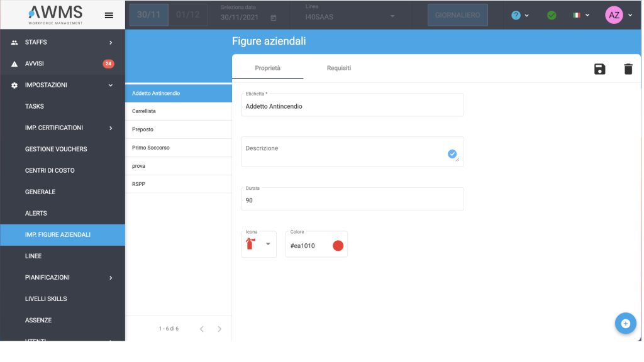Click the blue plus add button
Viewport: 644px width, 362px height.
pyautogui.click(x=625, y=324)
